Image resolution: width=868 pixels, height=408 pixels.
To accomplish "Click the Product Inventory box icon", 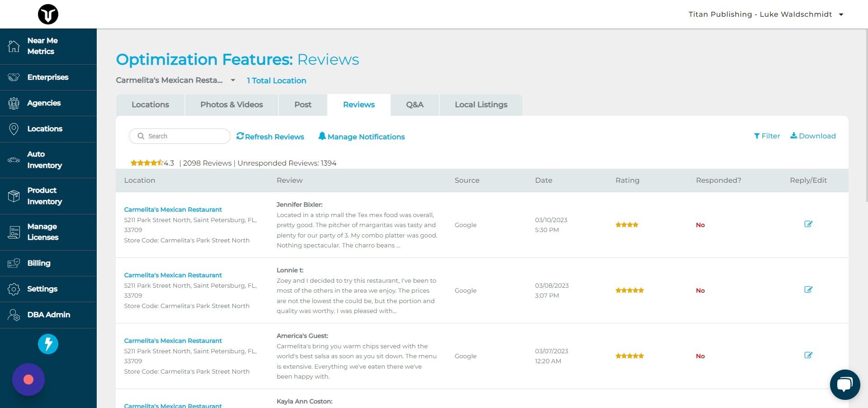I will coord(14,196).
